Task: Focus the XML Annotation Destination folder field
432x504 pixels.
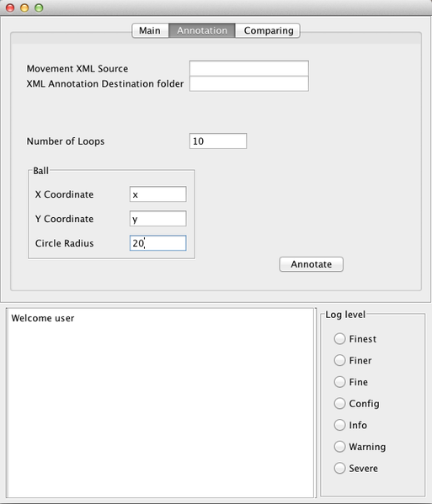Action: tap(249, 83)
